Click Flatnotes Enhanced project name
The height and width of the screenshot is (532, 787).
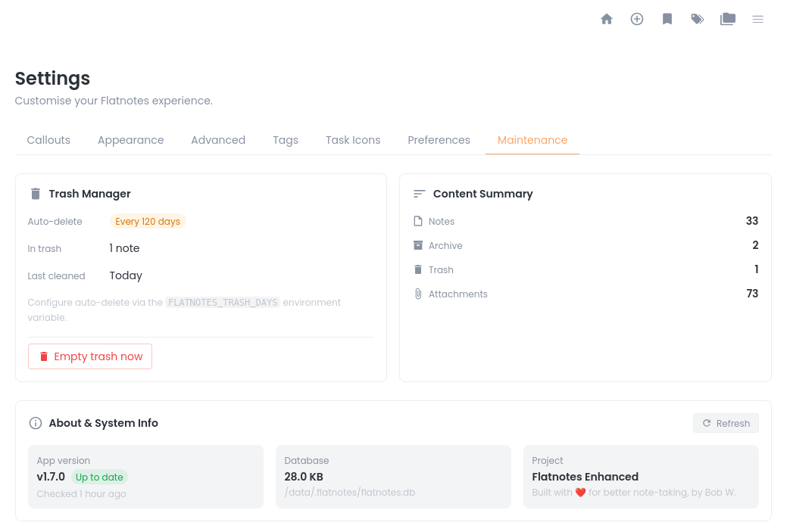pyautogui.click(x=586, y=477)
